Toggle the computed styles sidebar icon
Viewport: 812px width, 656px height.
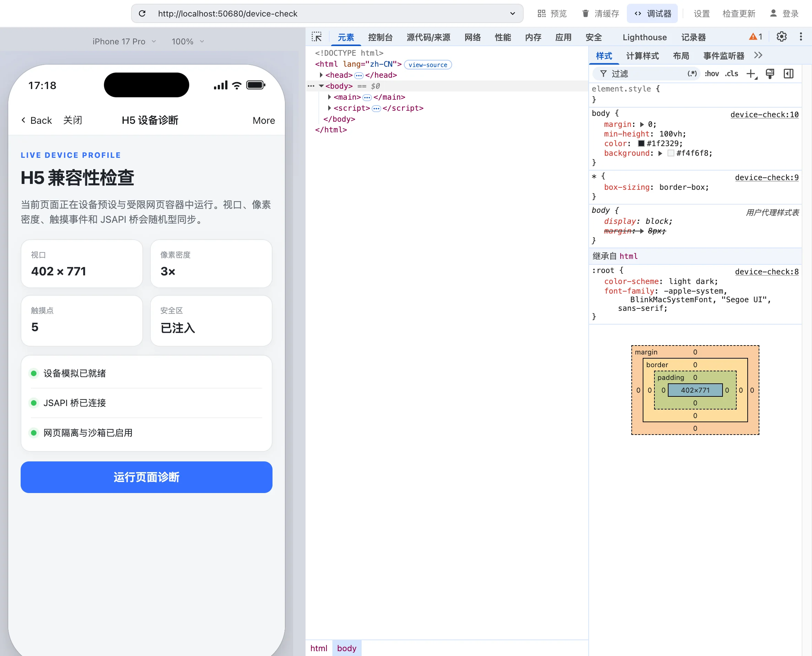(x=789, y=74)
